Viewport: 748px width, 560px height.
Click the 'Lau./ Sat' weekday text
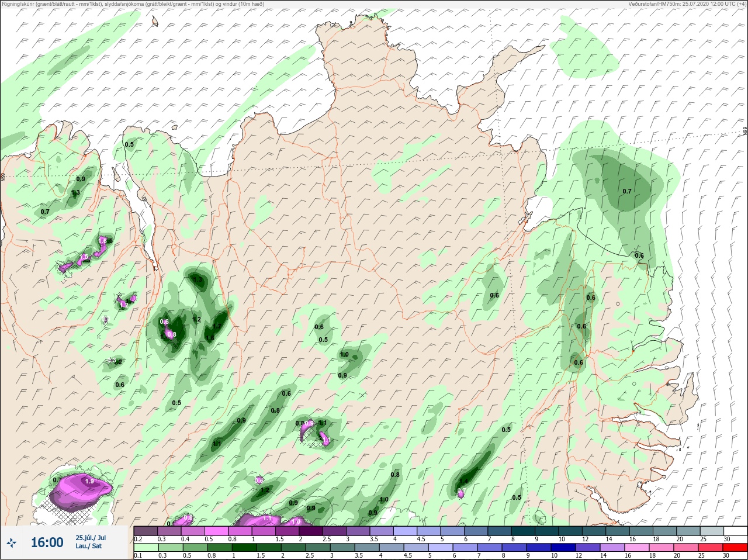tap(88, 546)
